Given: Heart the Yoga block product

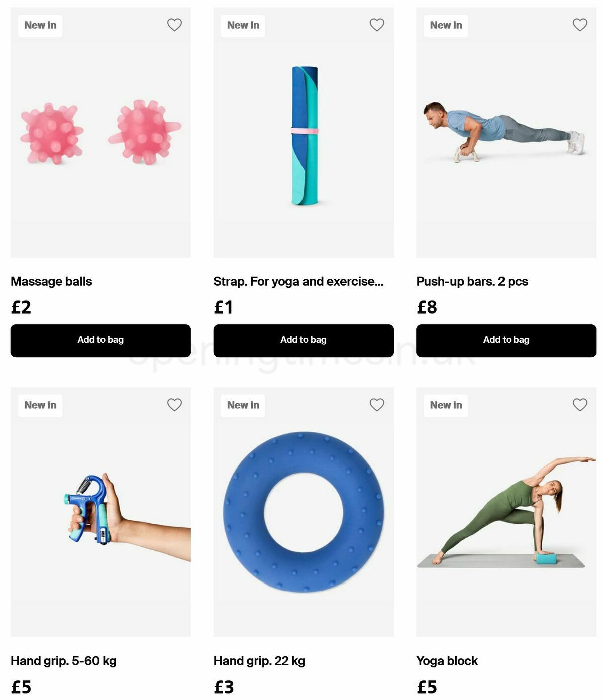Looking at the screenshot, I should pyautogui.click(x=580, y=405).
